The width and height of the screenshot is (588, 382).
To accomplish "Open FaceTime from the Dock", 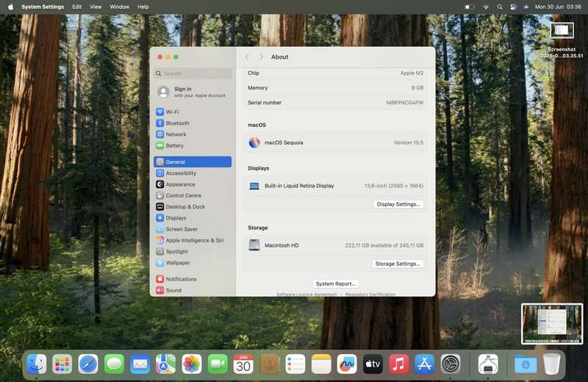I will pos(218,364).
